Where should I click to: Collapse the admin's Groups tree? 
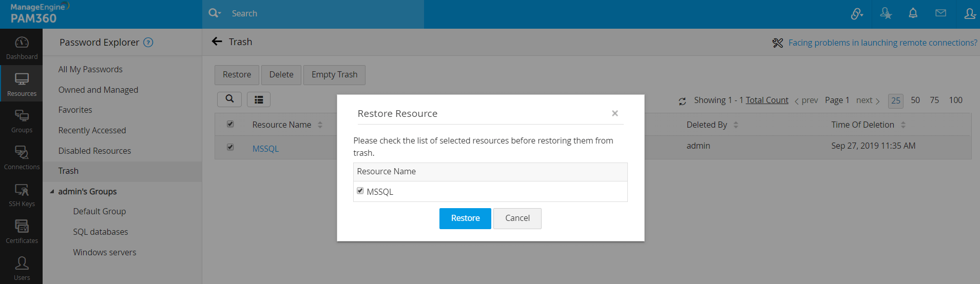(x=52, y=192)
